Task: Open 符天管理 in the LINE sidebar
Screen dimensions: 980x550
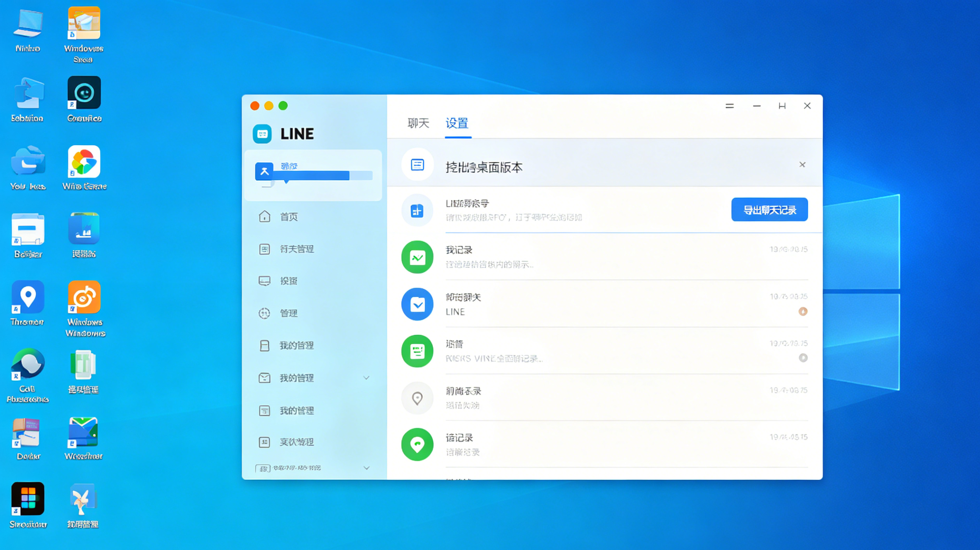Action: (x=296, y=249)
